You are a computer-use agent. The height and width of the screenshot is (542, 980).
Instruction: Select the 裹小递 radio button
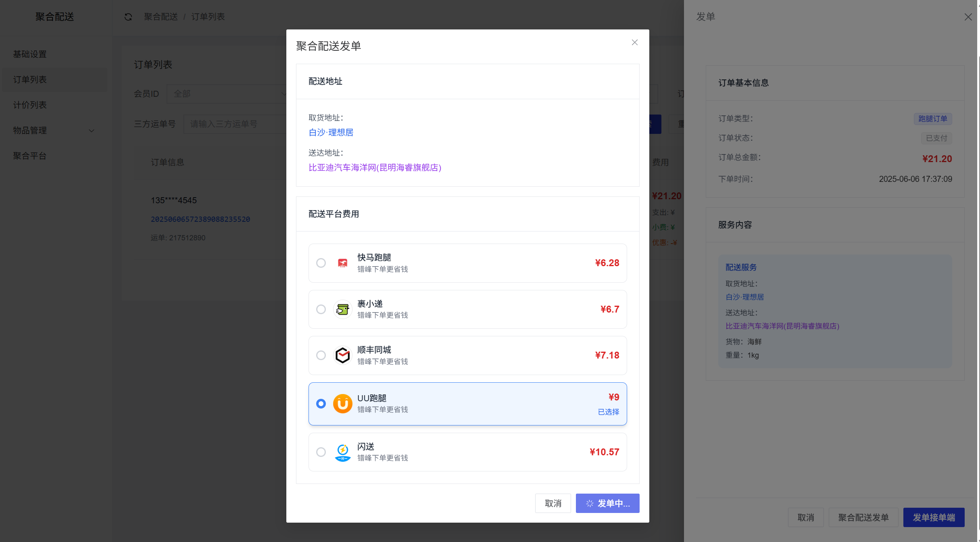(x=321, y=309)
